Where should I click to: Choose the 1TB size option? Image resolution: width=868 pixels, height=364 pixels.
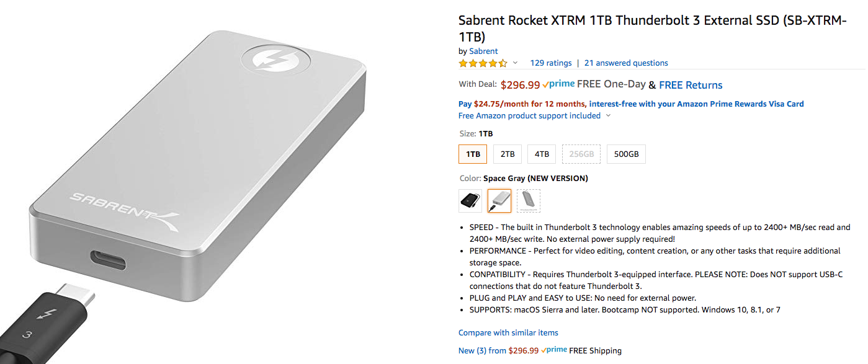[x=473, y=154]
